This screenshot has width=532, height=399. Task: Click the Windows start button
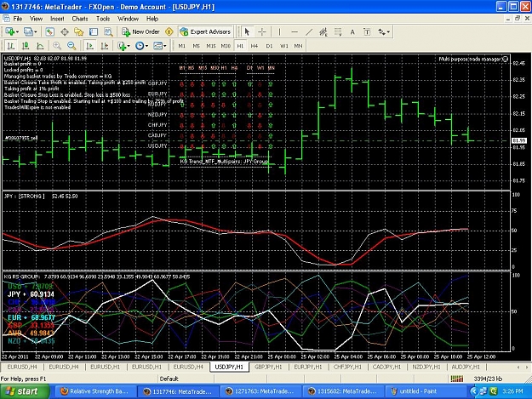(x=25, y=391)
